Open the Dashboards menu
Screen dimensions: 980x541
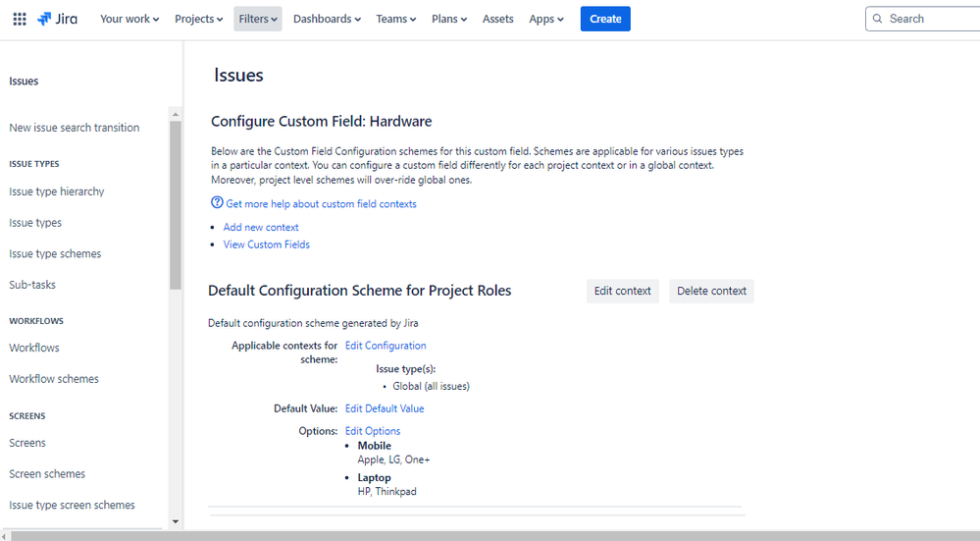[x=327, y=19]
